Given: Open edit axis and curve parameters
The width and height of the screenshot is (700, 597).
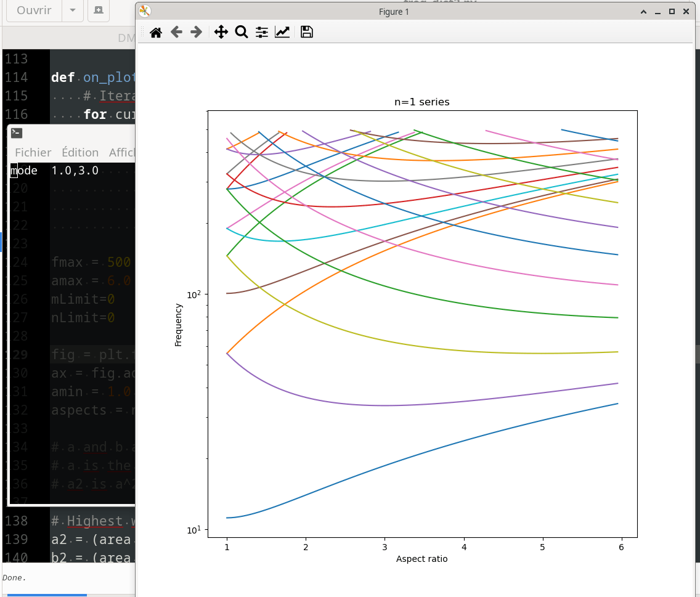Looking at the screenshot, I should point(282,32).
